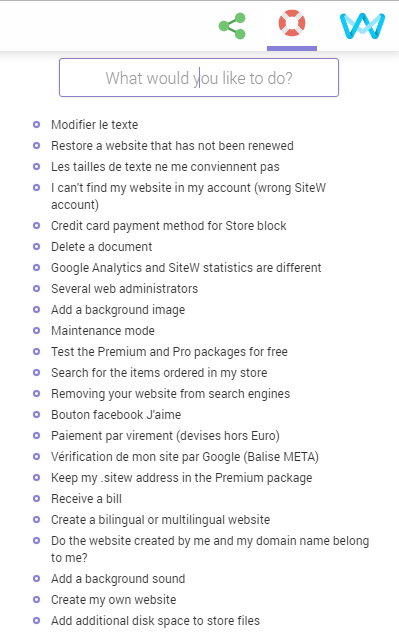Select the 'Create my own website' topic
The width and height of the screenshot is (399, 632).
click(x=114, y=599)
